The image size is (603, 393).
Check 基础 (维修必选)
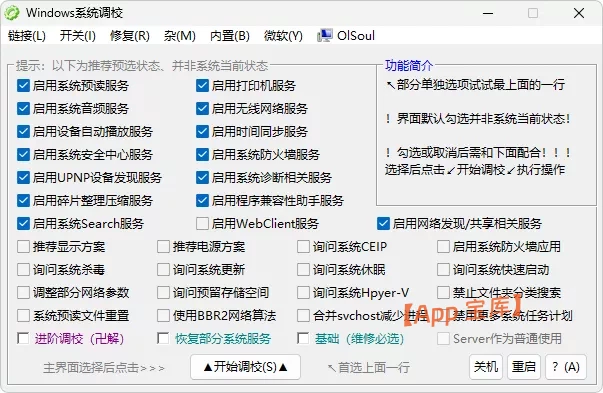(303, 339)
